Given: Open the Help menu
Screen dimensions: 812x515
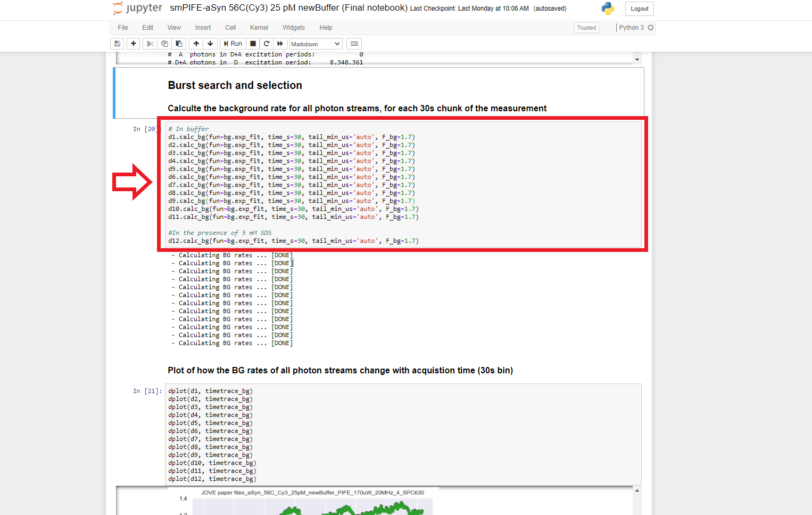Looking at the screenshot, I should 326,28.
